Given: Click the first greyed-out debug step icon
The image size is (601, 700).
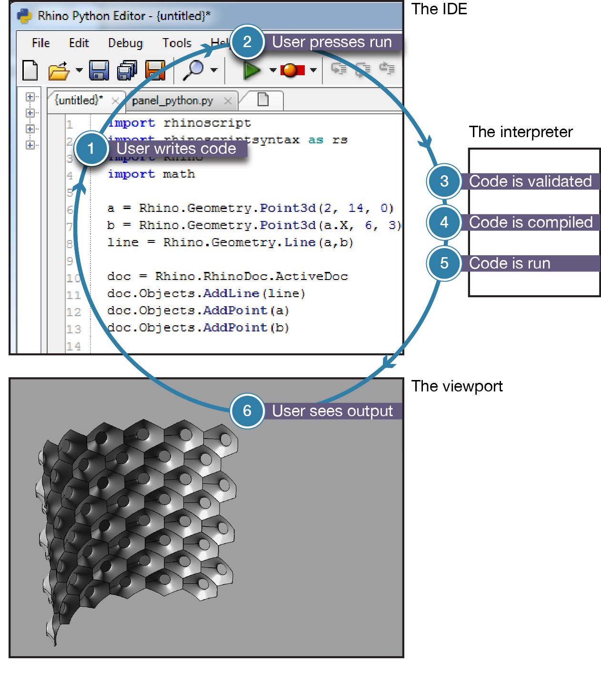Looking at the screenshot, I should (x=339, y=69).
